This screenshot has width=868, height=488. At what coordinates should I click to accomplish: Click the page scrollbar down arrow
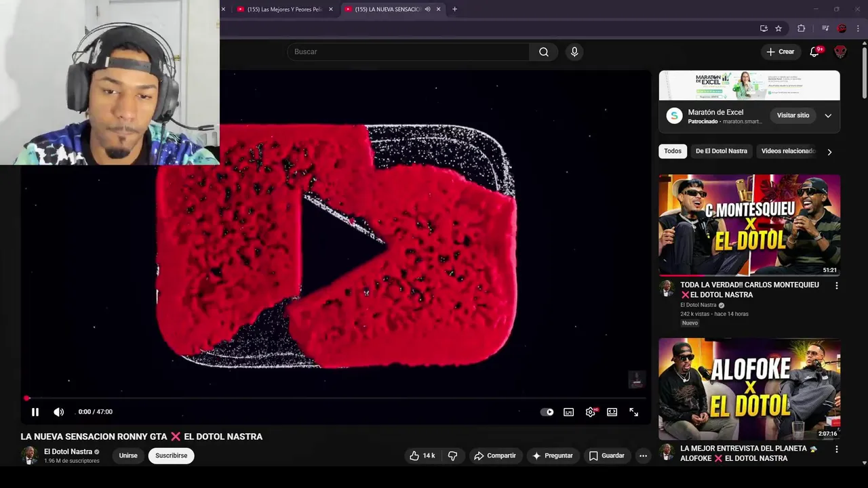click(865, 463)
